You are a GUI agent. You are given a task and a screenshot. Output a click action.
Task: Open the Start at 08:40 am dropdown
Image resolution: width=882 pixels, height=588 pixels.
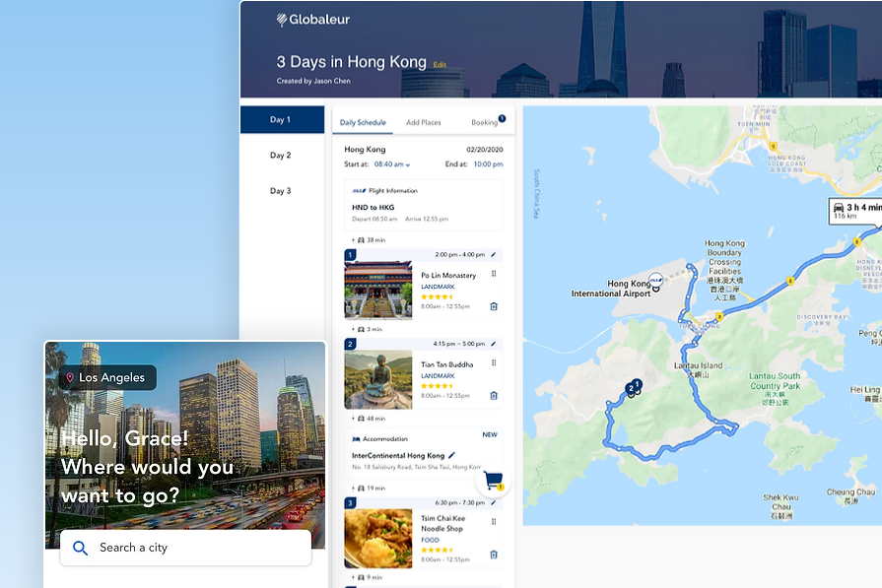tap(392, 164)
